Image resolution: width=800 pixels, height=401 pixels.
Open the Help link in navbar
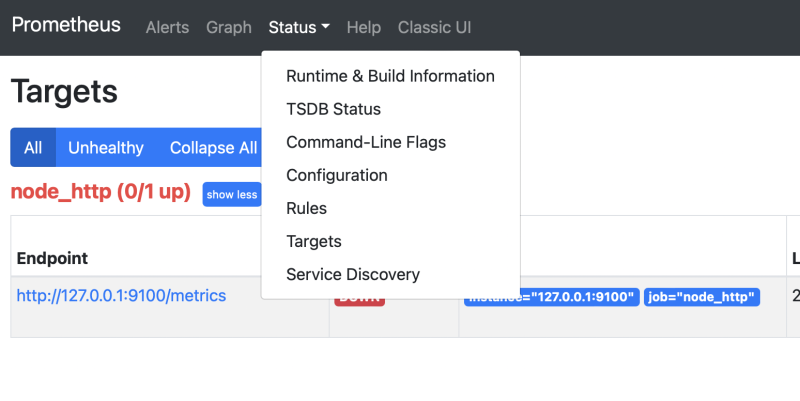click(x=364, y=27)
